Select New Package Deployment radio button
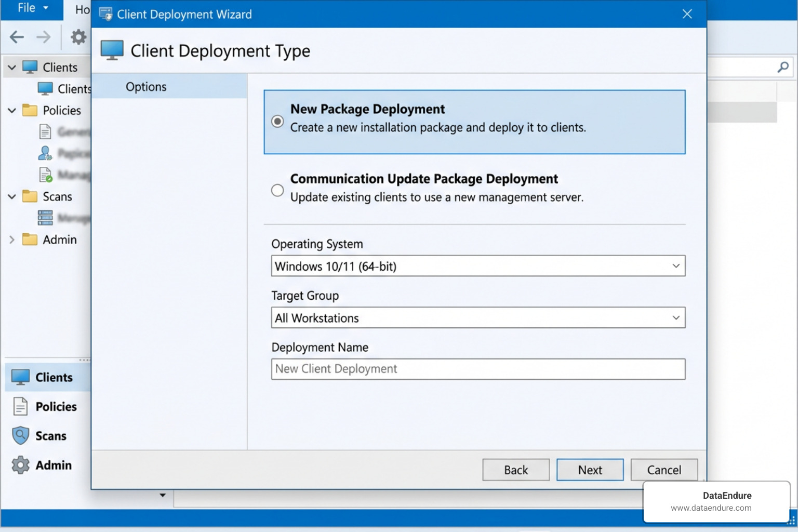The height and width of the screenshot is (532, 798). 277,121
